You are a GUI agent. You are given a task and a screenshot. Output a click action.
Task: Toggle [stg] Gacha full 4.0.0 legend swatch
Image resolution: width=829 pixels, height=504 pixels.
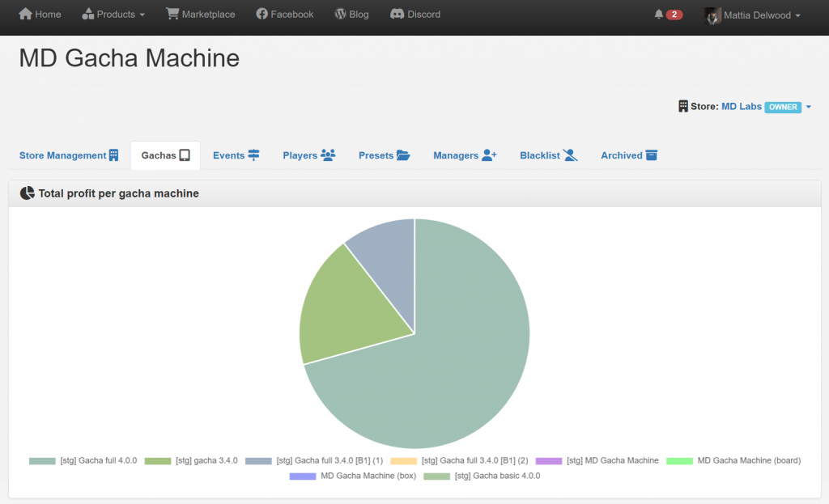point(42,461)
